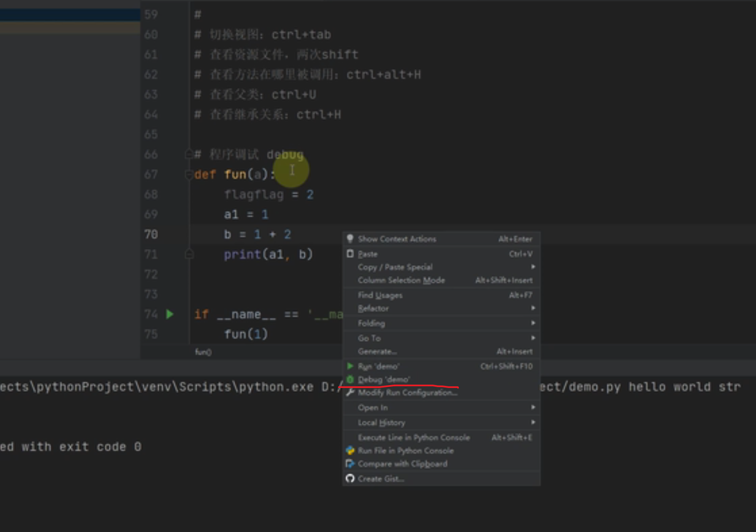Click the code 'flagflag = 2' on line 68
This screenshot has height=532, width=756.
coord(269,194)
